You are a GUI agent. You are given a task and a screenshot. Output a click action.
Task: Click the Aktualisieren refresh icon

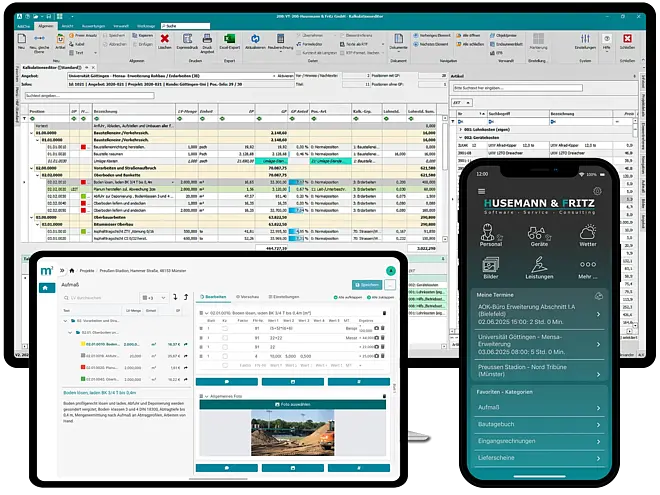pos(255,39)
